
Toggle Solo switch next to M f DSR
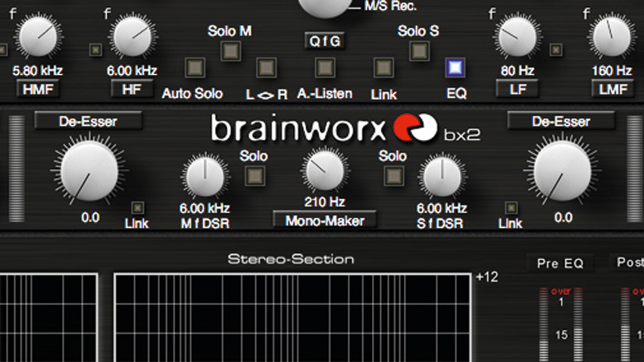[x=255, y=176]
